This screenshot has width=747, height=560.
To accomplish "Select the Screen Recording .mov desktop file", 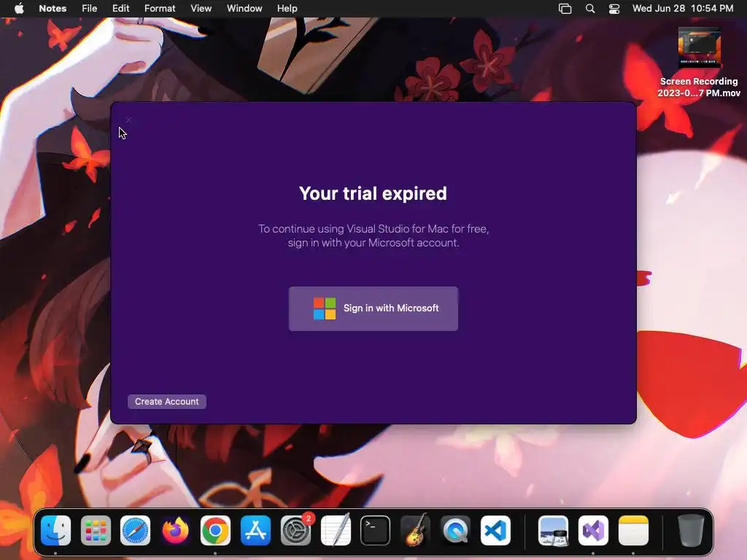I will 699,62.
